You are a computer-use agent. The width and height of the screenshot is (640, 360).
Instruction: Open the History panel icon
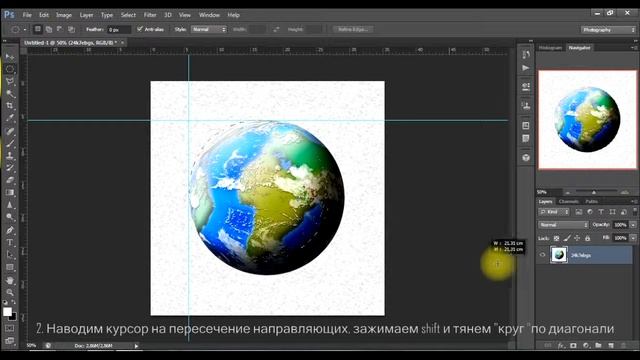(x=526, y=55)
